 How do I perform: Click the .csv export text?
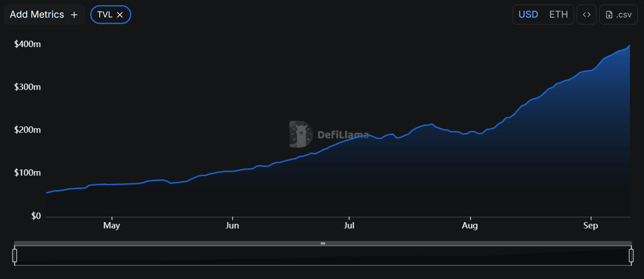[x=624, y=15]
